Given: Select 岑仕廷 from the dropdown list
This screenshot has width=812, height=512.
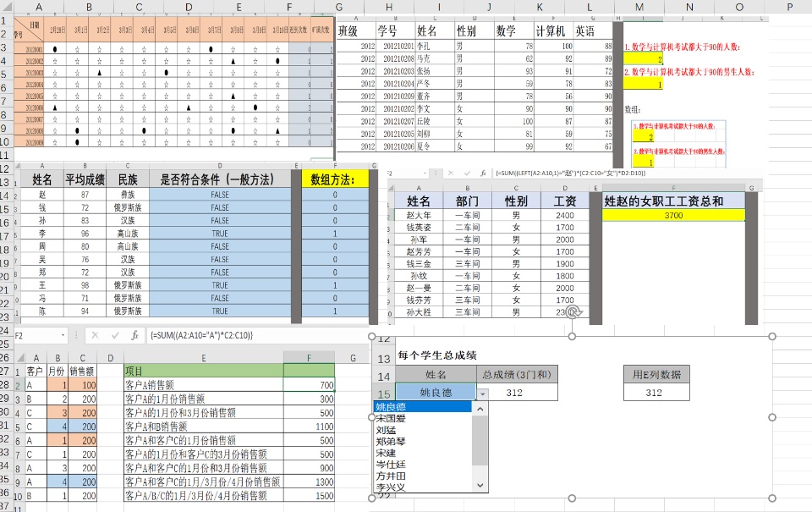Looking at the screenshot, I should coord(391,465).
